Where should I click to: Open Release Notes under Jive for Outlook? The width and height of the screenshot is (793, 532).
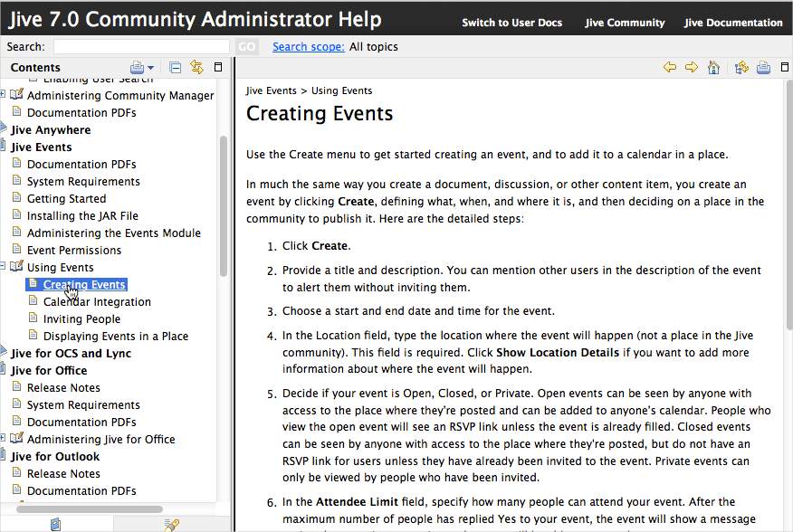pos(63,474)
